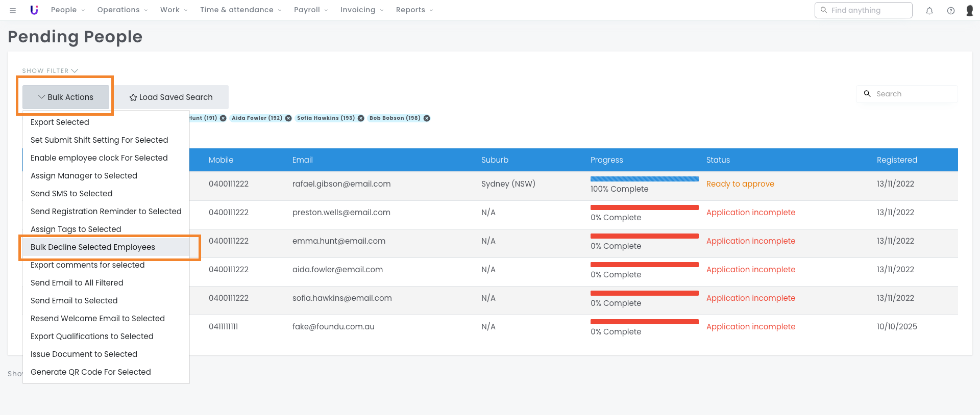Open the notifications bell
Viewport: 980px width, 415px height.
929,11
